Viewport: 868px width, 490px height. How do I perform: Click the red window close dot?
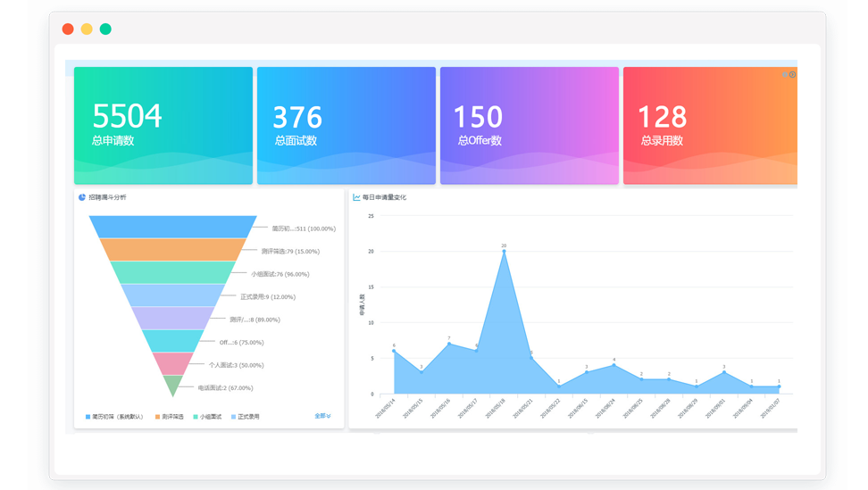click(68, 29)
